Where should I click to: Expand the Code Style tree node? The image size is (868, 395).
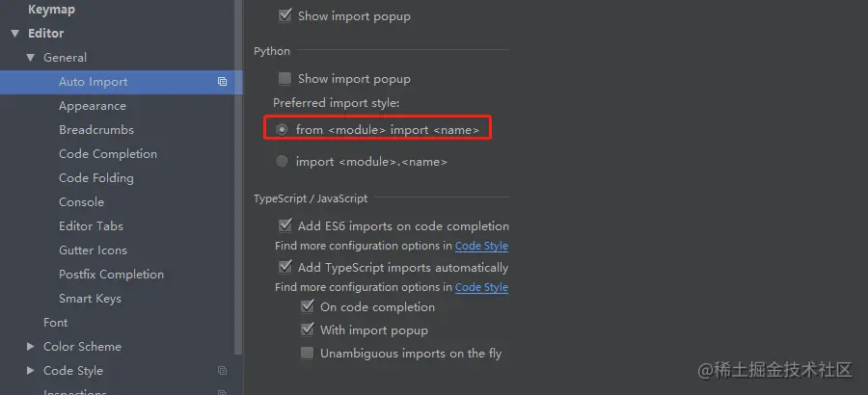(x=31, y=371)
